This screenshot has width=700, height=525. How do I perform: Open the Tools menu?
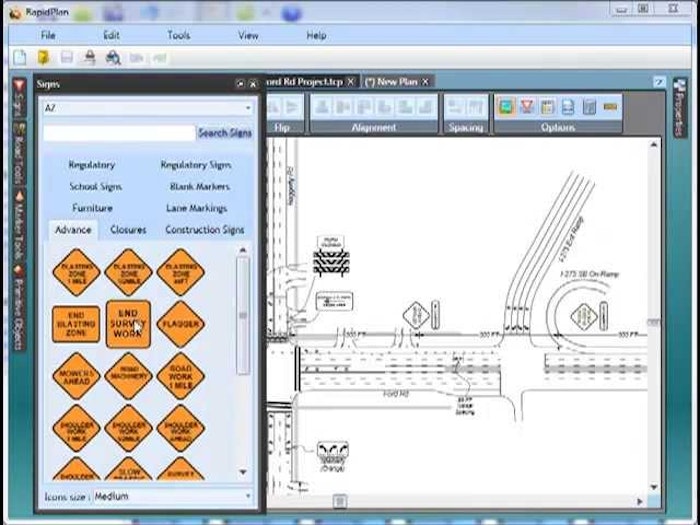coord(178,35)
